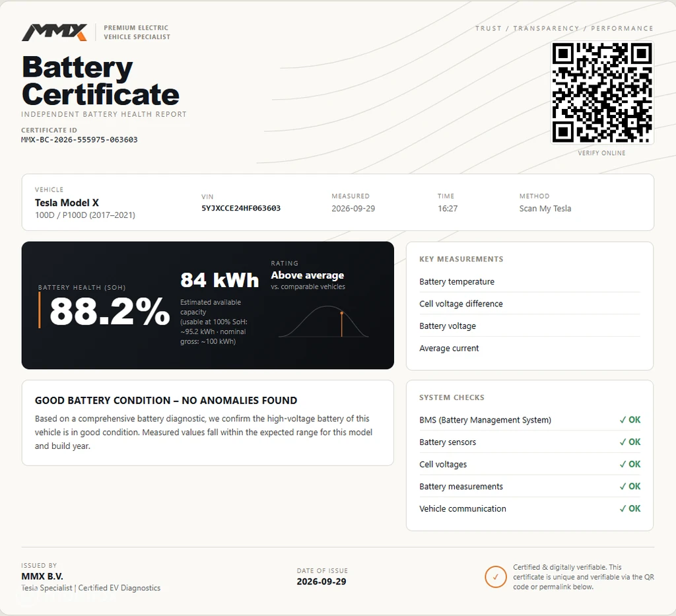Click the 88.2% battery health value

pyautogui.click(x=110, y=311)
